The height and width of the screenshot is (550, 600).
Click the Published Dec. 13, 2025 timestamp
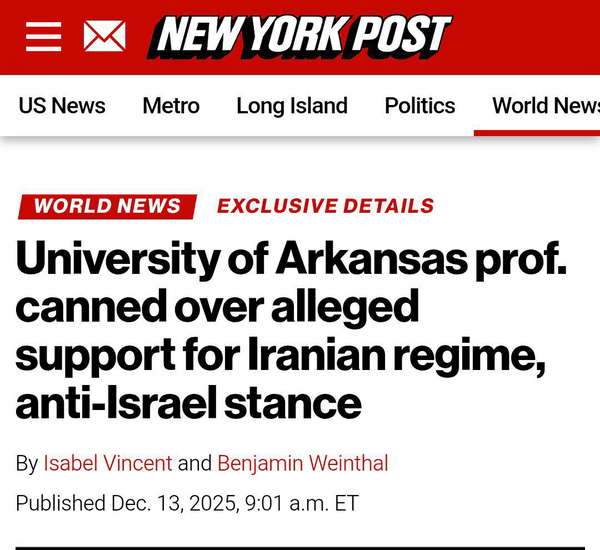pos(187,503)
